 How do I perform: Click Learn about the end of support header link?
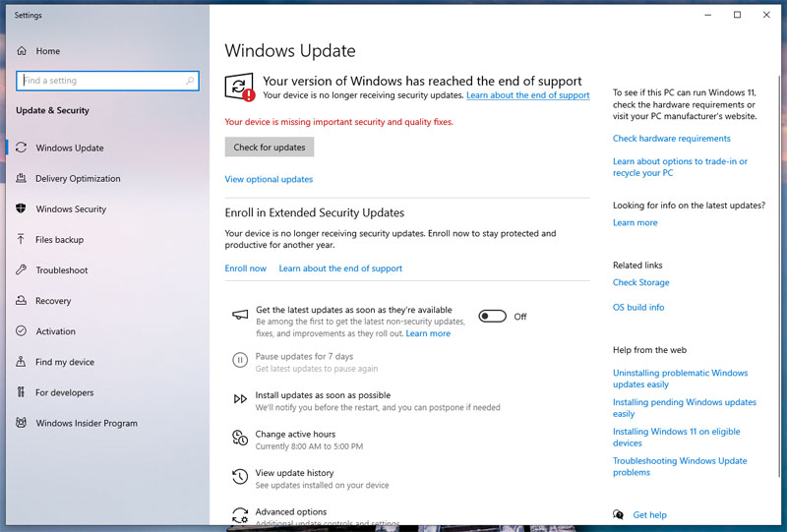(527, 95)
